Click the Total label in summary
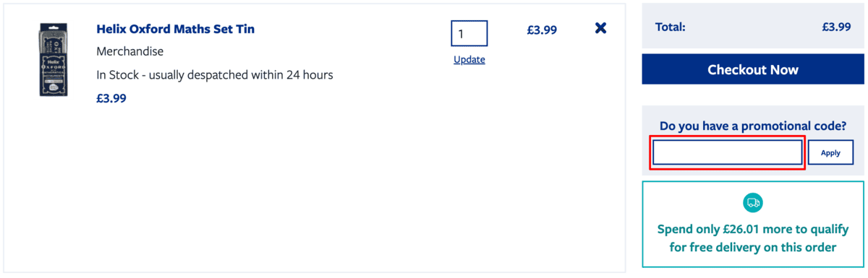This screenshot has width=868, height=278. coord(670,27)
